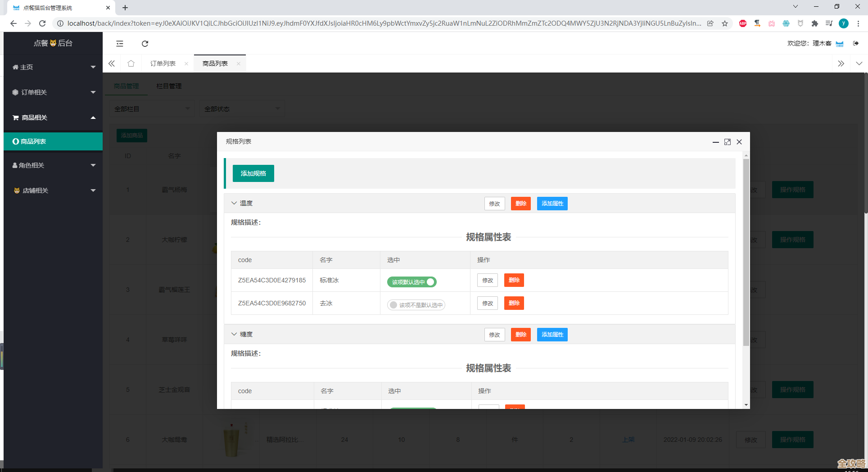Delete the 去冰 attribute row
Viewport: 868px width, 472px height.
point(514,303)
